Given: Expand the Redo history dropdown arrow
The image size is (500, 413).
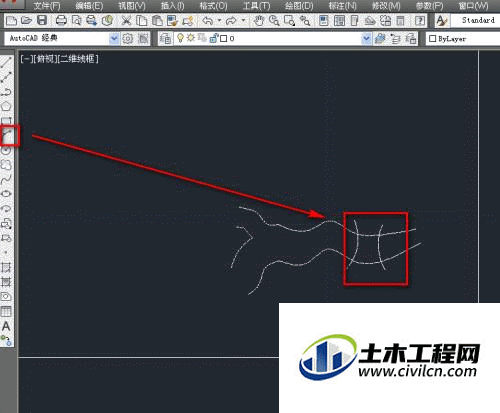Looking at the screenshot, I should click(x=243, y=21).
